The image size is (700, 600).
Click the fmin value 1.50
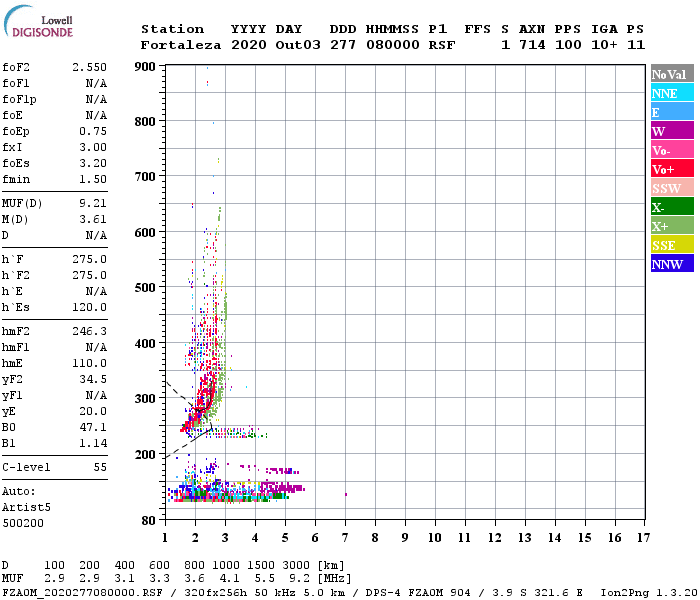tap(93, 179)
